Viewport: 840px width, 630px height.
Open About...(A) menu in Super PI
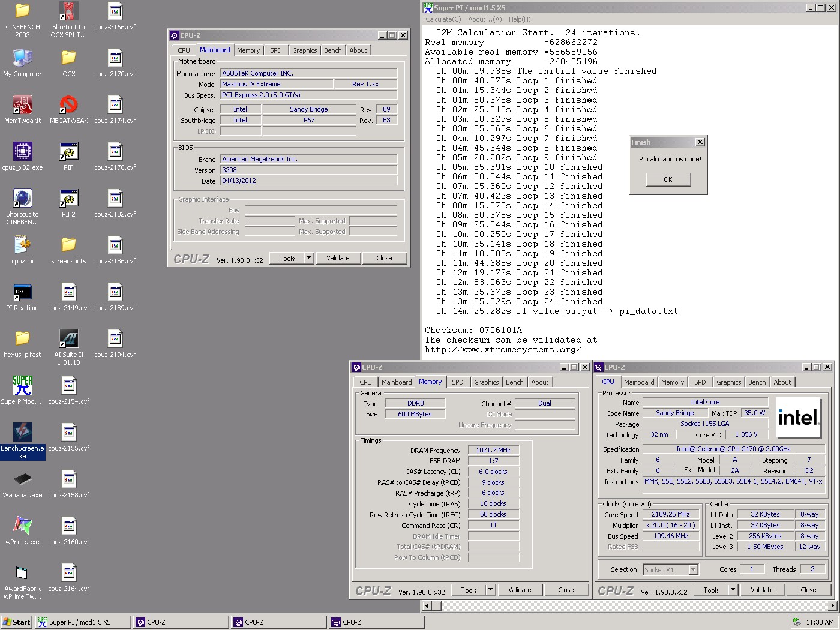[x=485, y=19]
